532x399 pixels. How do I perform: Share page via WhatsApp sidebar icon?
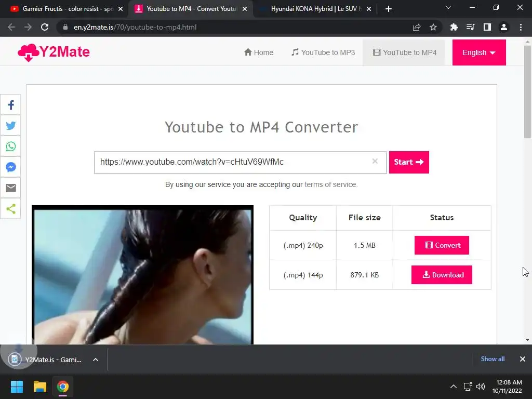(x=10, y=146)
